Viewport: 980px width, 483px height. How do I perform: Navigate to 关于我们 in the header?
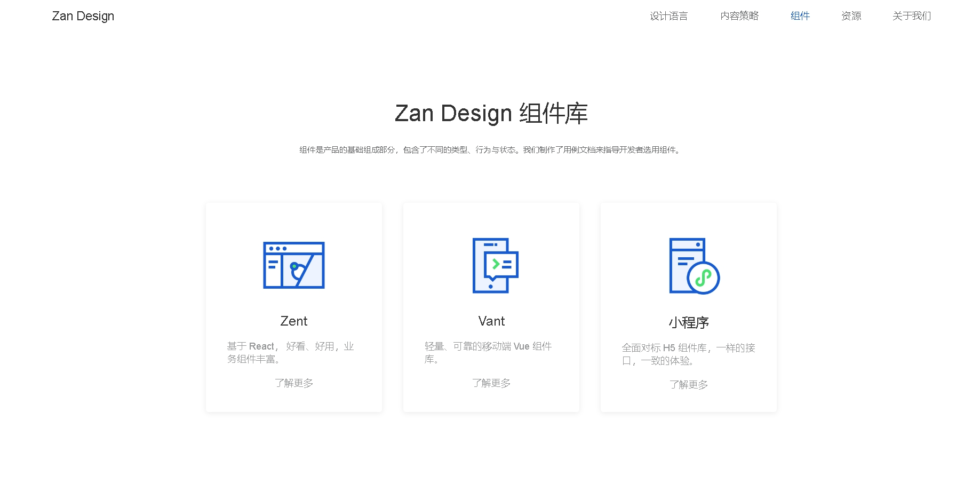(x=912, y=16)
